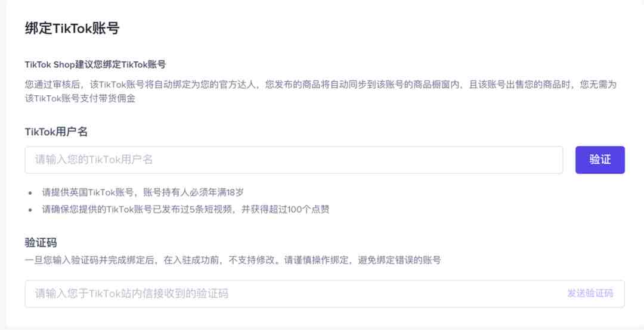The image size is (644, 330).
Task: Focus the TikTok用户名 input field
Action: click(x=293, y=160)
